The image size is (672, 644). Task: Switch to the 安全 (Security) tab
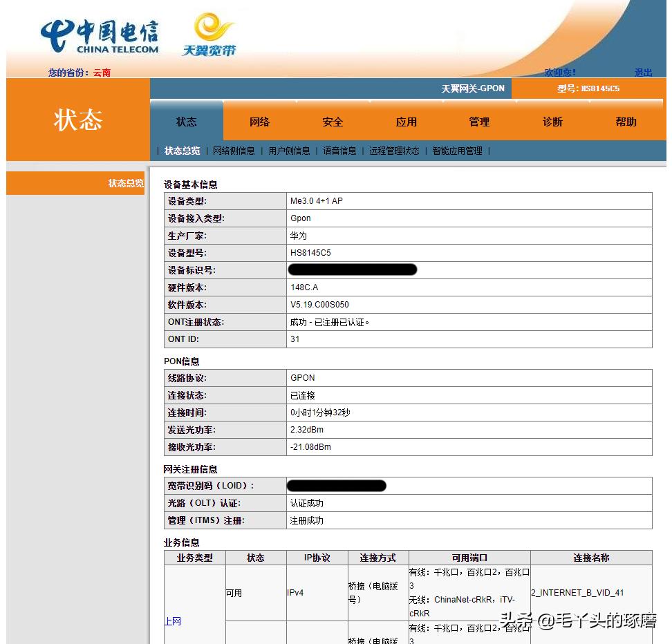point(333,122)
